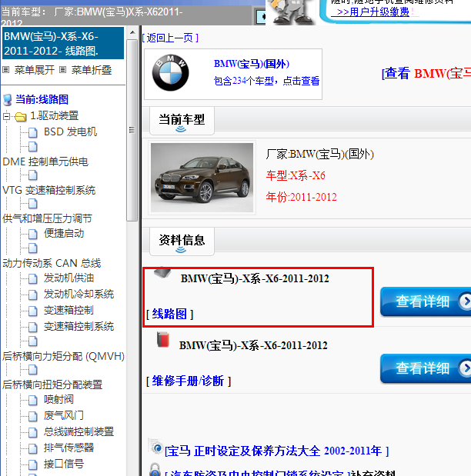Click gray icon beside 线路图 entry
This screenshot has height=476, width=471.
(162, 272)
